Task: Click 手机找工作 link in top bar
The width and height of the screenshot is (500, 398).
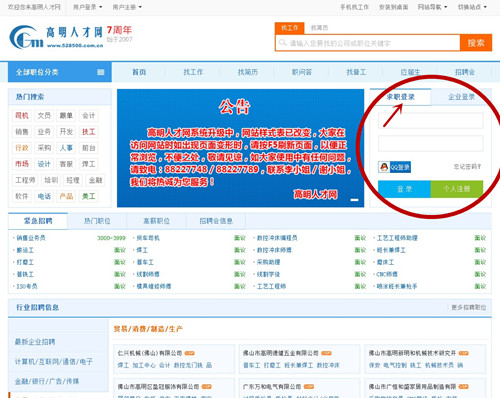Action: click(354, 7)
